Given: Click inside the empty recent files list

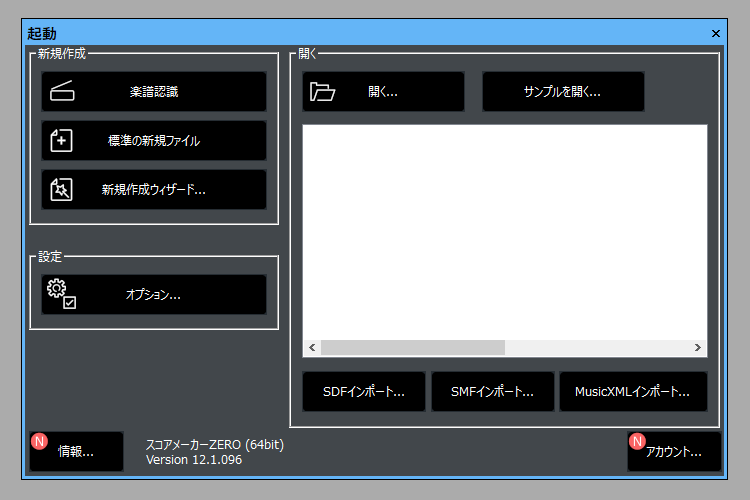Looking at the screenshot, I should pos(505,230).
